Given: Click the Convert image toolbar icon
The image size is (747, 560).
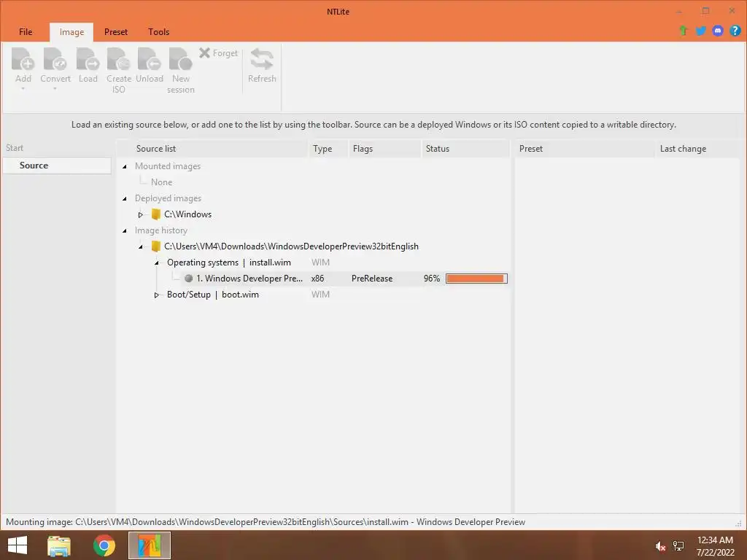Looking at the screenshot, I should [55, 59].
